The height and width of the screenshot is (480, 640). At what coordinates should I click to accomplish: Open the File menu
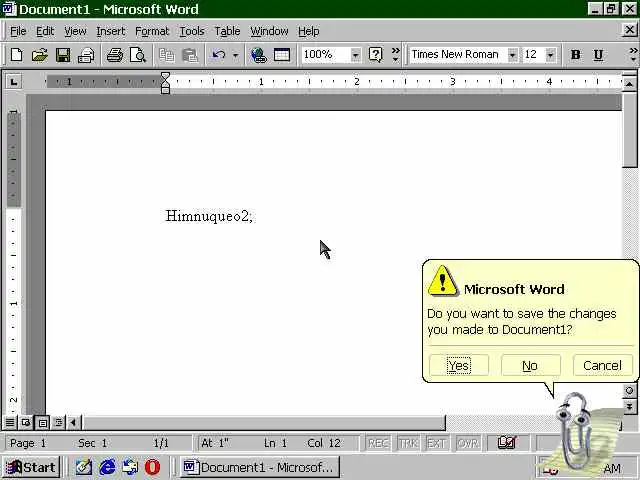(18, 31)
